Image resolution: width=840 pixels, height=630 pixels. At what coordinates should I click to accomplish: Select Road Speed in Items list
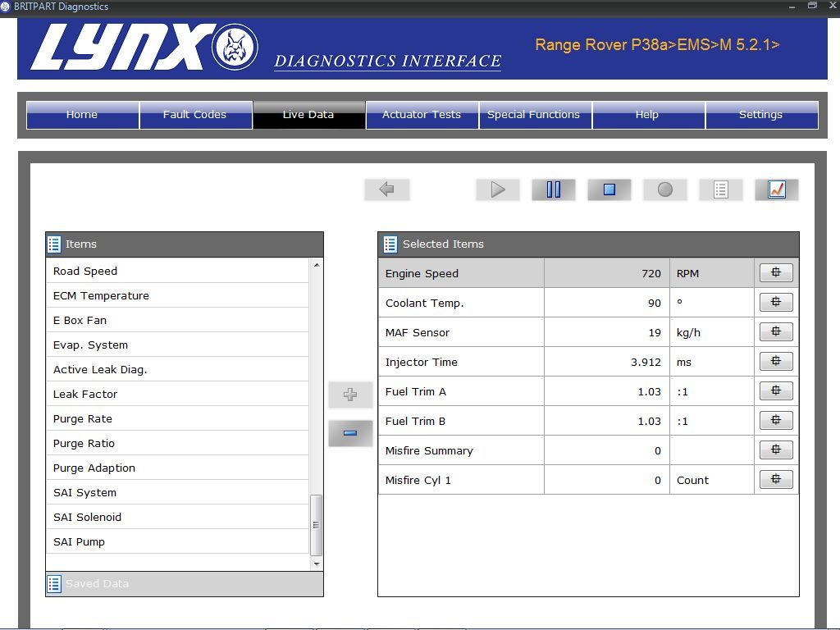pyautogui.click(x=178, y=271)
